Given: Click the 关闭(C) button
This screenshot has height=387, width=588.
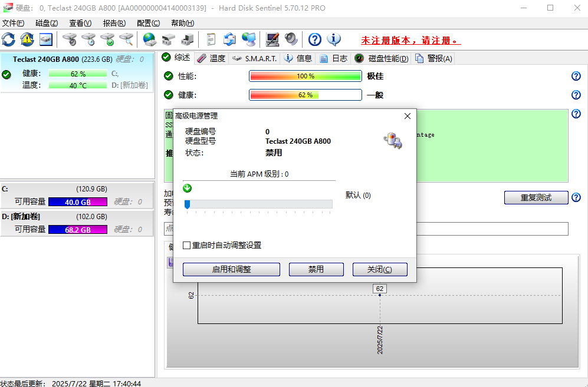Looking at the screenshot, I should (x=380, y=269).
